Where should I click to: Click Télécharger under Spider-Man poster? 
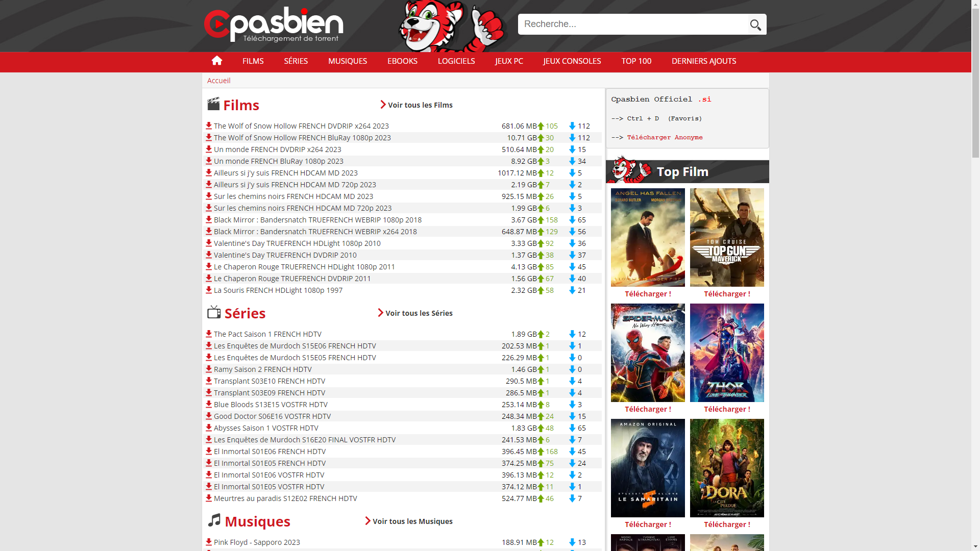tap(648, 409)
